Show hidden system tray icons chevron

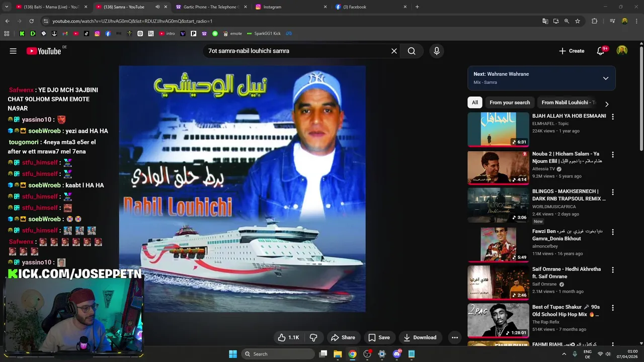click(x=563, y=354)
